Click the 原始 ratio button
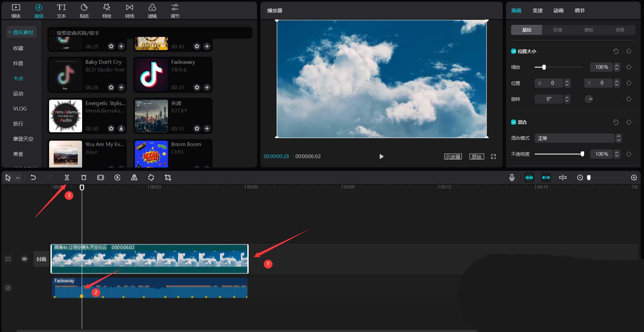 click(476, 157)
